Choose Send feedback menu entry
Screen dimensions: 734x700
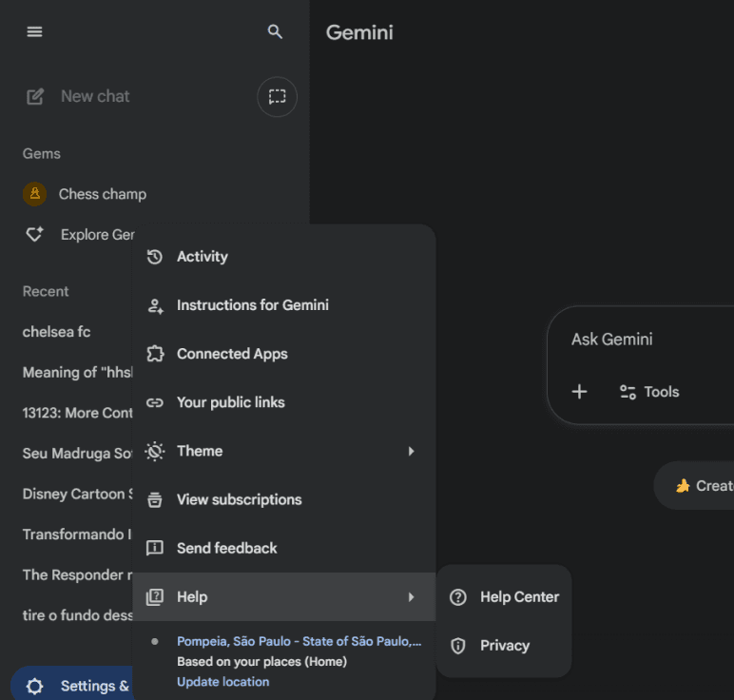(x=284, y=548)
